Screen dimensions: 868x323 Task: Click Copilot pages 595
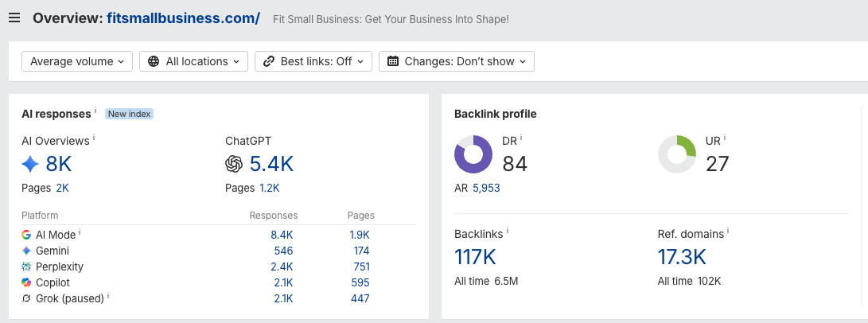[x=360, y=283]
